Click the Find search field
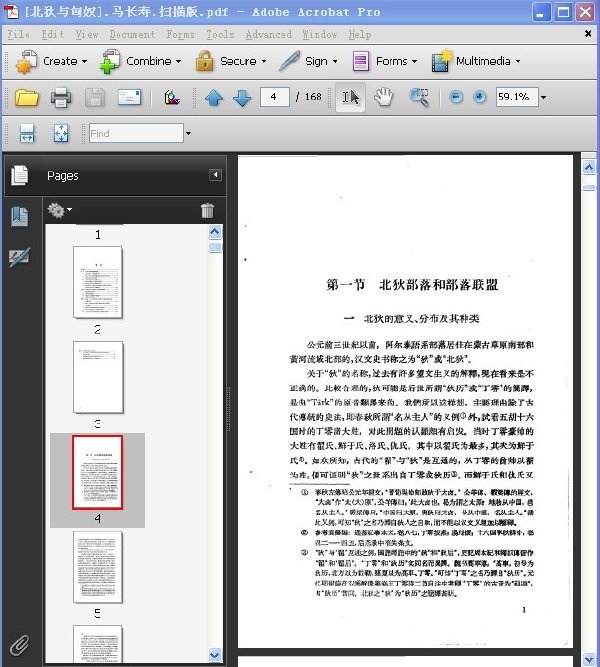This screenshot has width=600, height=667. click(x=136, y=133)
